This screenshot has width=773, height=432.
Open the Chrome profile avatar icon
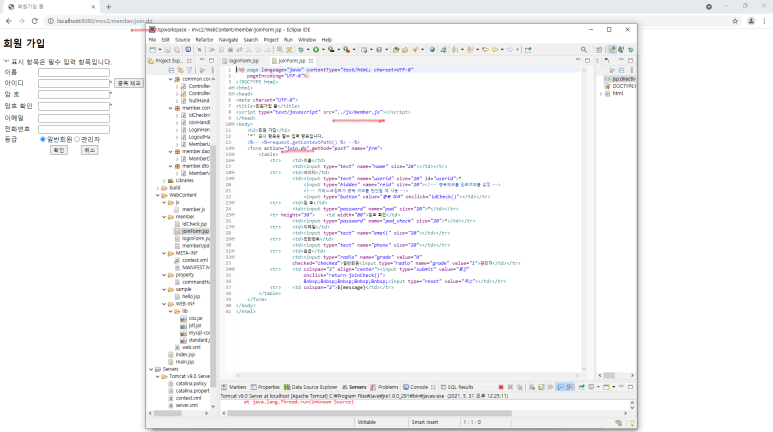(751, 21)
